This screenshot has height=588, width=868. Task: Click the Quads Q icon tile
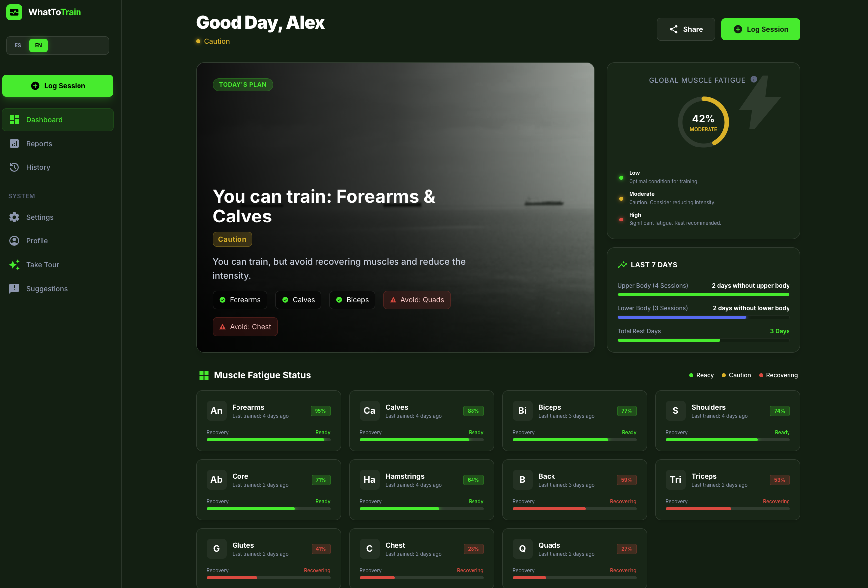coord(522,549)
